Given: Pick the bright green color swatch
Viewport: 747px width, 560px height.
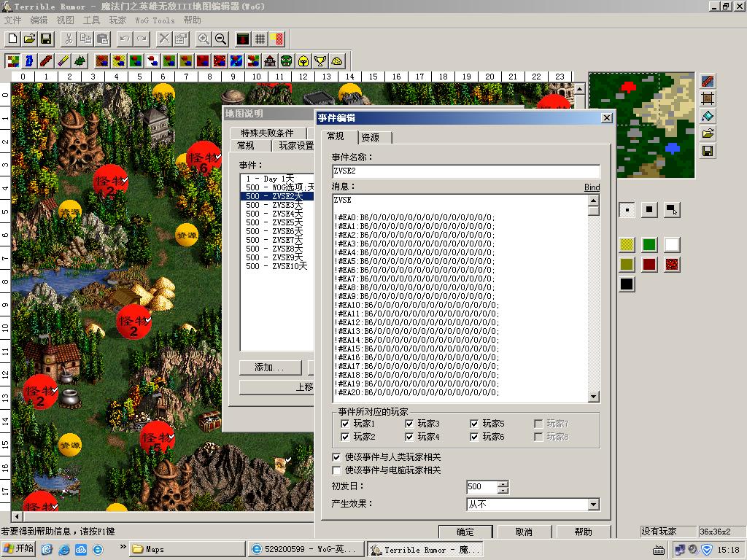Looking at the screenshot, I should tap(649, 245).
